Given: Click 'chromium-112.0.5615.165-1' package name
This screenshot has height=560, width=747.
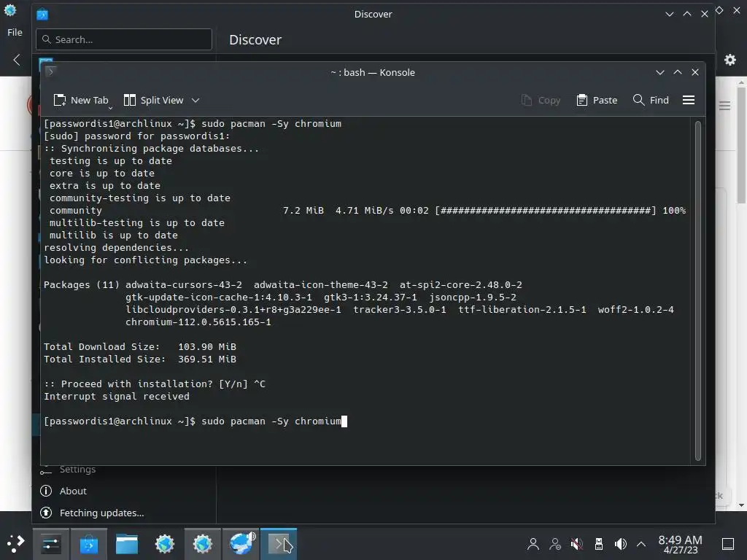Looking at the screenshot, I should pyautogui.click(x=198, y=322).
